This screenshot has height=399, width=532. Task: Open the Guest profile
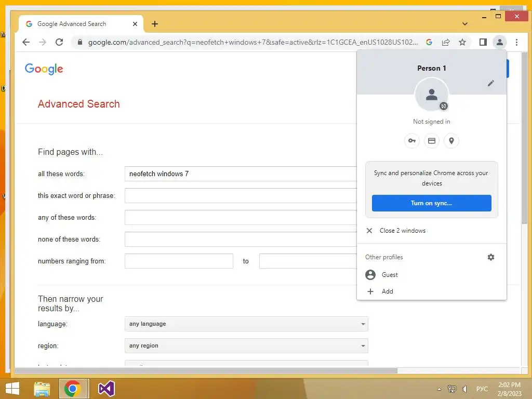coord(432,275)
